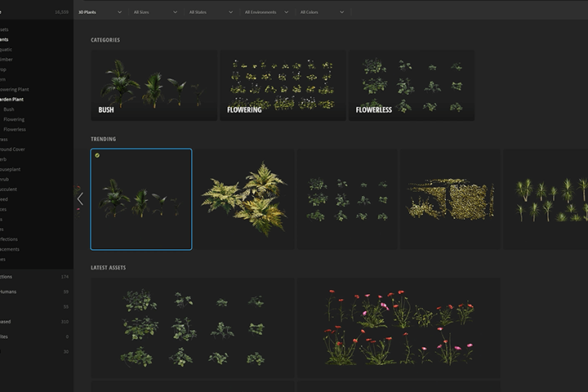Select Flowerless subcategory in sidebar
Screen dimensions: 588x392
point(15,129)
